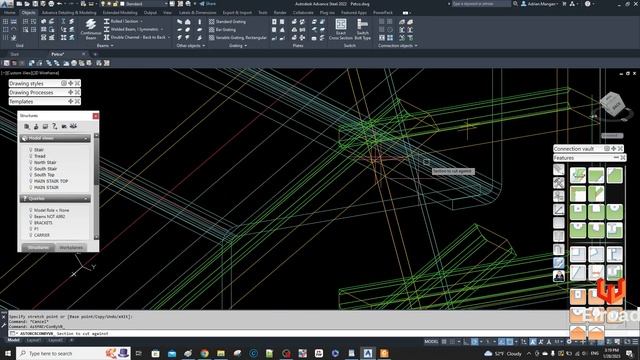Insert Bar Grating
Screen dimensions: 640x360
[x=222, y=30]
